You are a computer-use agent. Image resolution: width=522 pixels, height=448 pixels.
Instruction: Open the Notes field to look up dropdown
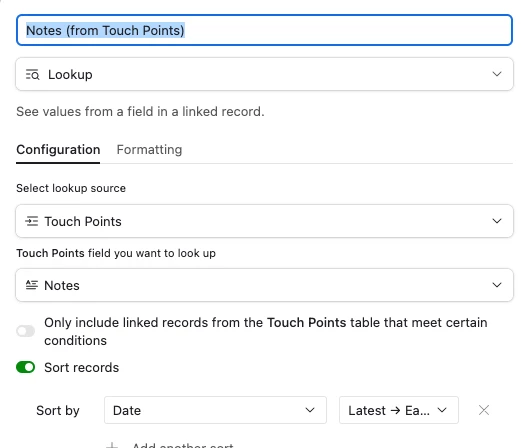pyautogui.click(x=264, y=285)
